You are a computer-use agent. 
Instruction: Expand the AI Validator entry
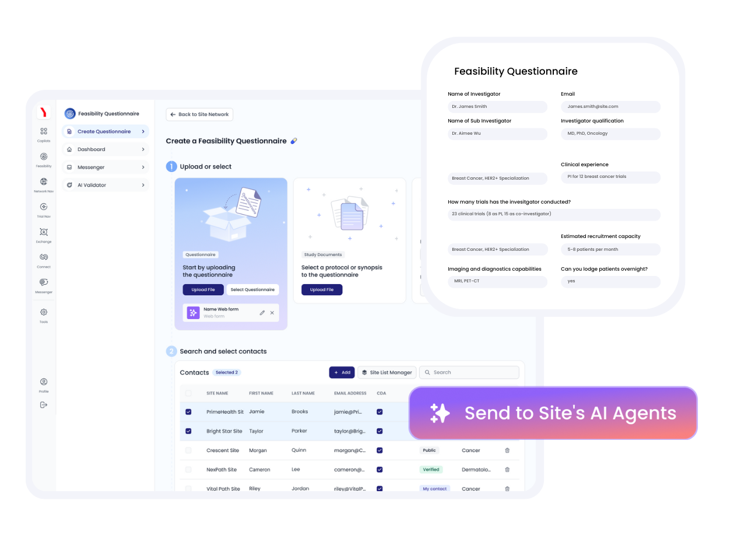coord(105,185)
